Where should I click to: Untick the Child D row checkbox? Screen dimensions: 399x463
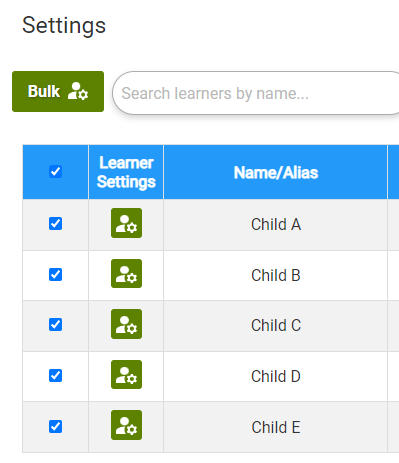55,376
